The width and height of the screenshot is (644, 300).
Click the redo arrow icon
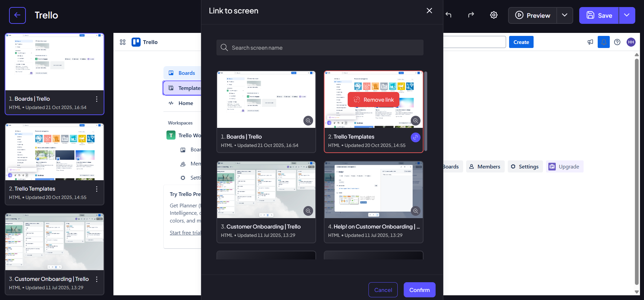click(471, 15)
